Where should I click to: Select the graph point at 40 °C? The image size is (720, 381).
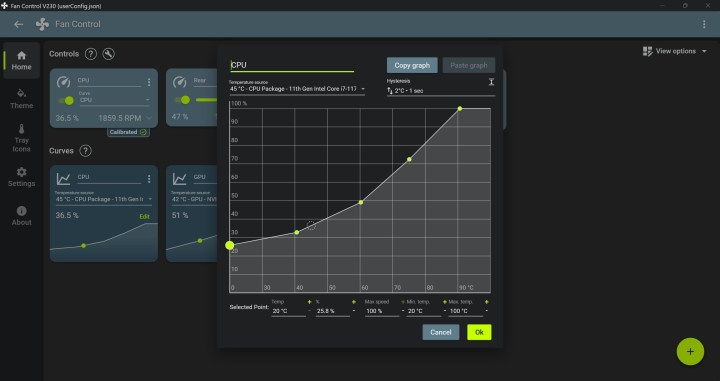(297, 233)
